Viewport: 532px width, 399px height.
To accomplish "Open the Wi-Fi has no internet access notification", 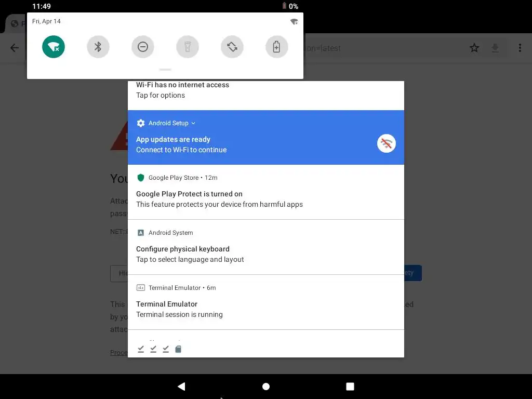I will 265,95.
